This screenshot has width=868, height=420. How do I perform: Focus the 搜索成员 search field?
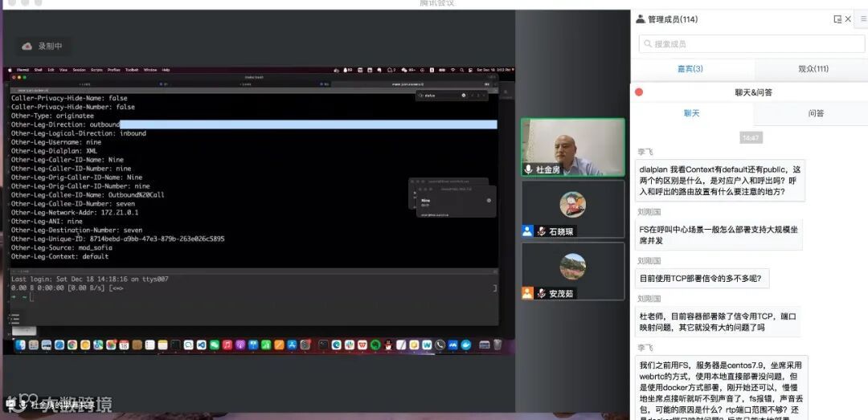[751, 43]
